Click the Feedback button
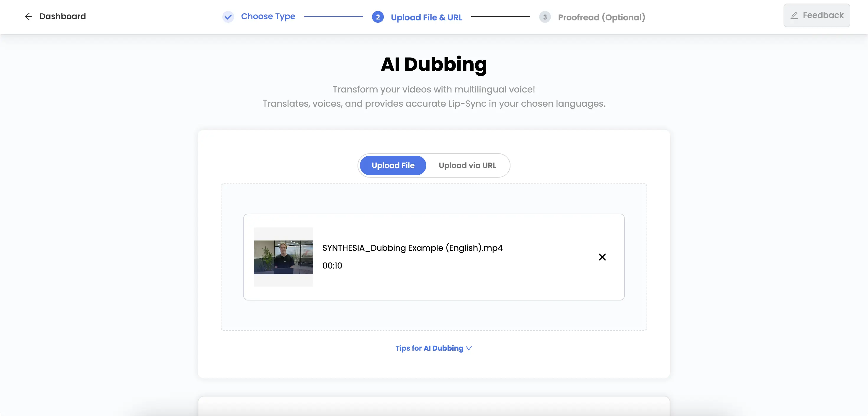This screenshot has height=416, width=868. tap(816, 15)
